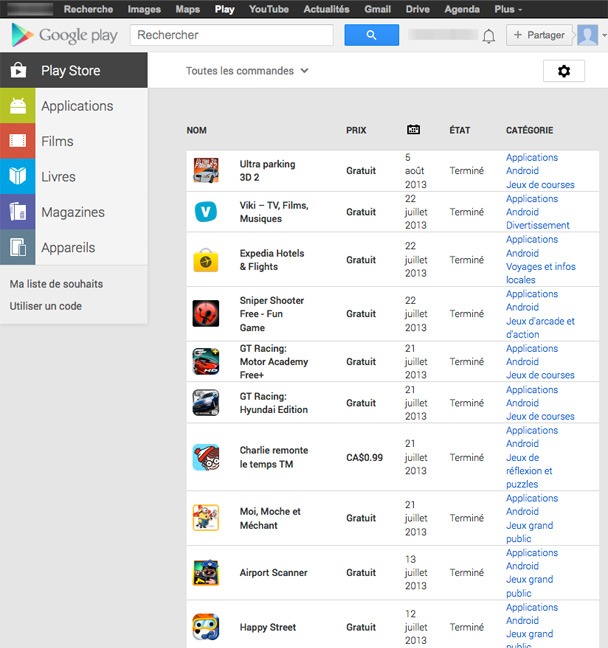The height and width of the screenshot is (648, 608).
Task: Open Utiliser un code link
Action: pyautogui.click(x=45, y=306)
